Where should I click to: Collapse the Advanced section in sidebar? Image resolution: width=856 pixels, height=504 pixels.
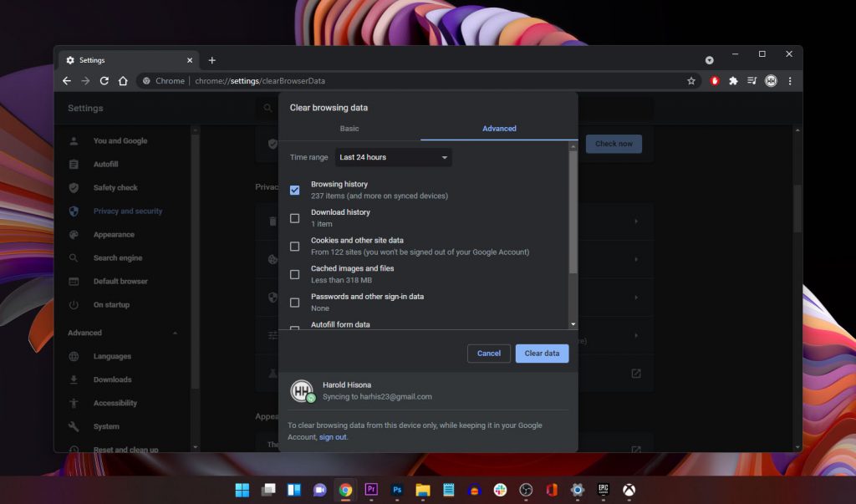[175, 333]
